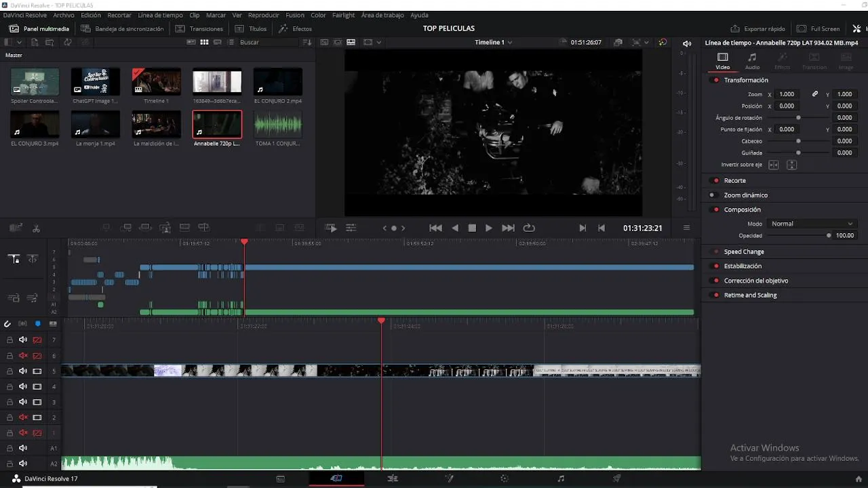Switch viewer to Full Screen
868x488 pixels.
pos(818,28)
